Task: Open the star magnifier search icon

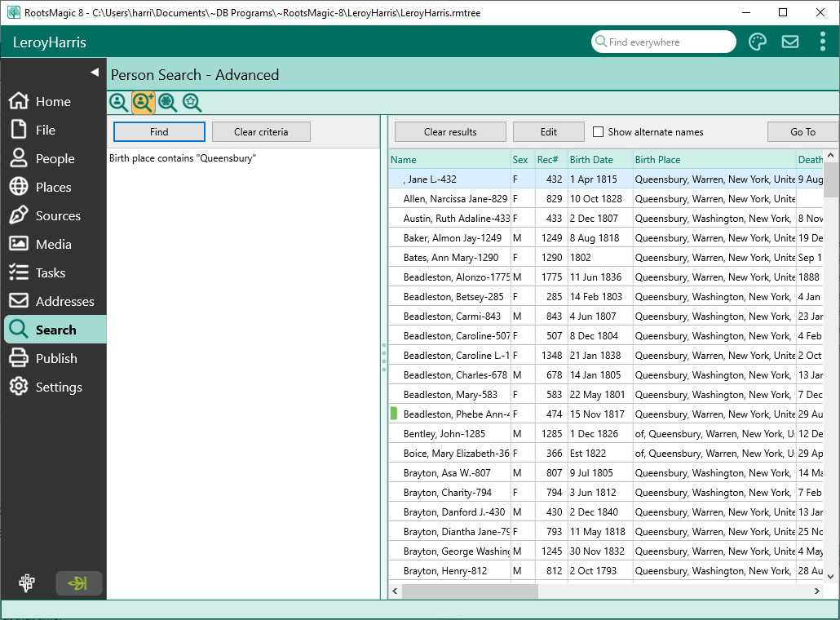Action: pos(192,102)
